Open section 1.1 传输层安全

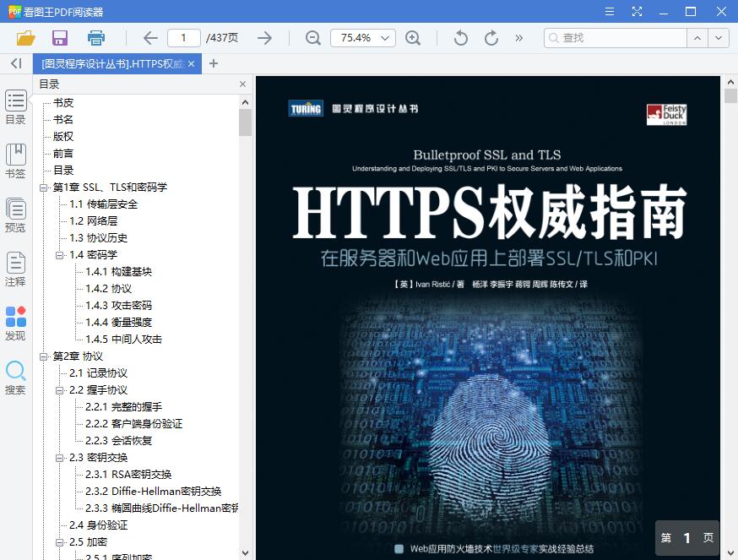coord(104,204)
